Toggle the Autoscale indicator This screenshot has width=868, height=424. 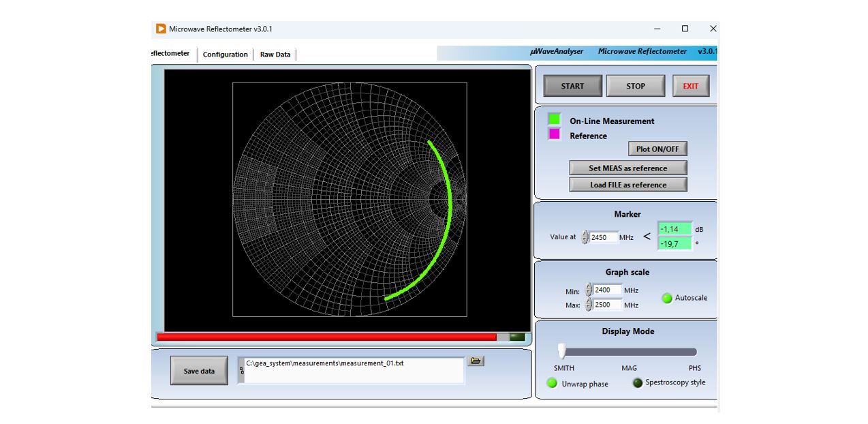(667, 298)
